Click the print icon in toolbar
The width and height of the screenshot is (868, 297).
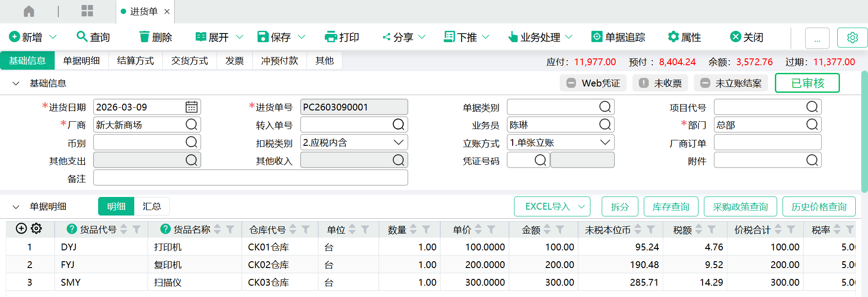[x=331, y=37]
